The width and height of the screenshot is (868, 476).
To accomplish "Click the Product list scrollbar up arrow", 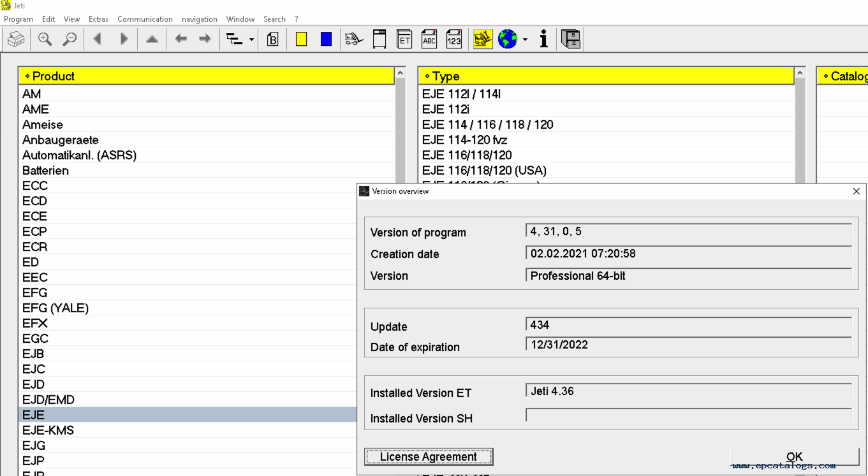I will tap(401, 73).
